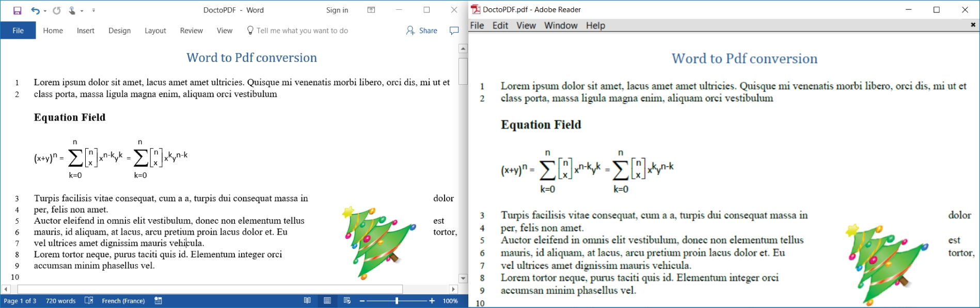Click the Save icon in Word

pyautogui.click(x=18, y=10)
